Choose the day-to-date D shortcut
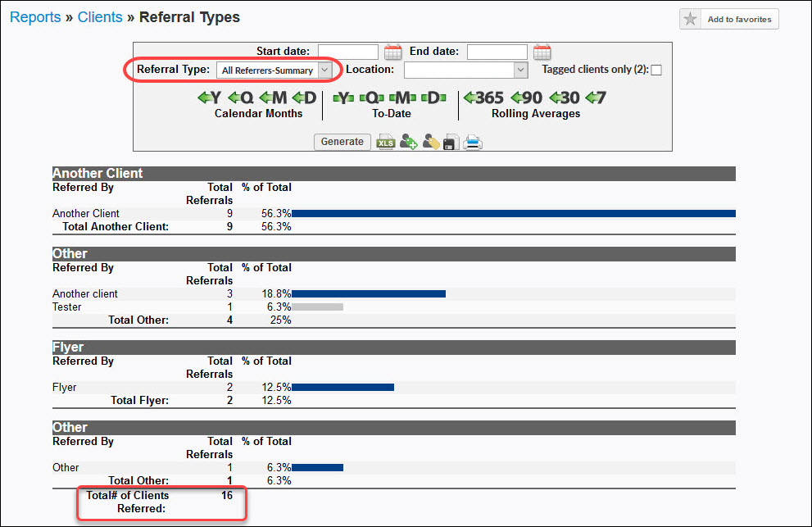 click(433, 98)
